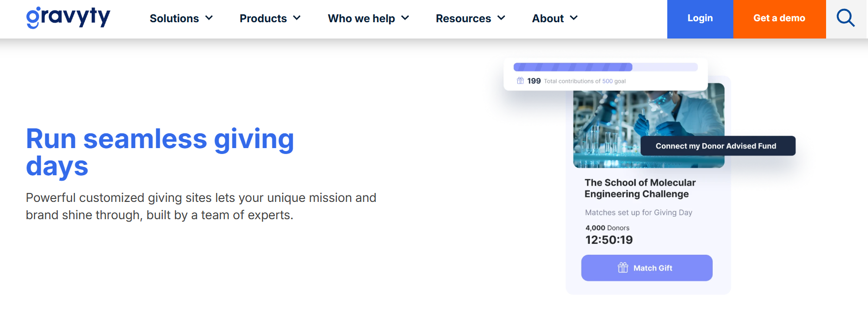Click The School of Molecular Engineering Challenge title
This screenshot has height=311, width=868.
pos(640,188)
